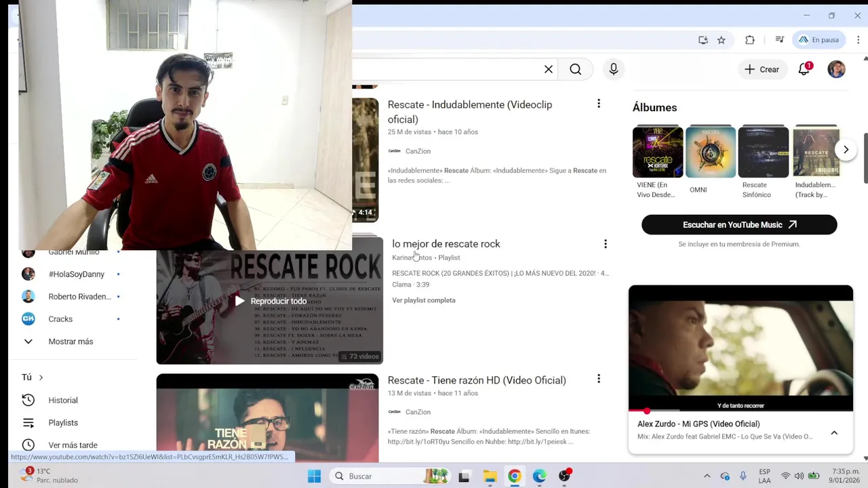Open File Explorer from the taskbar
The width and height of the screenshot is (868, 488).
pyautogui.click(x=490, y=476)
